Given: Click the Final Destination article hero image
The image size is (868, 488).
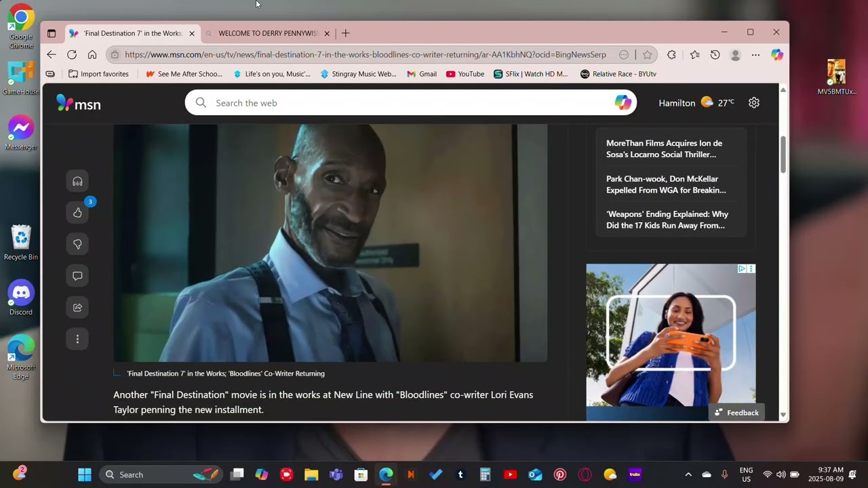Looking at the screenshot, I should pos(330,243).
